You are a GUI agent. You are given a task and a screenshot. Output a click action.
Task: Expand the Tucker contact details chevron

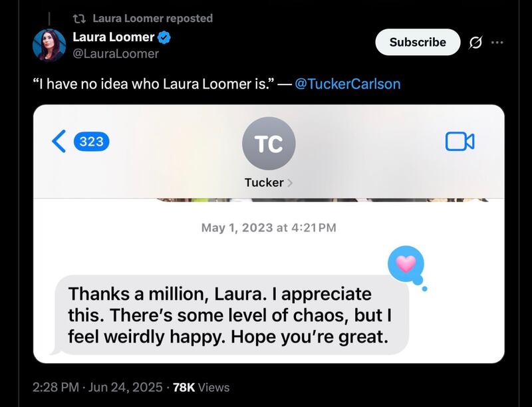[x=290, y=182]
